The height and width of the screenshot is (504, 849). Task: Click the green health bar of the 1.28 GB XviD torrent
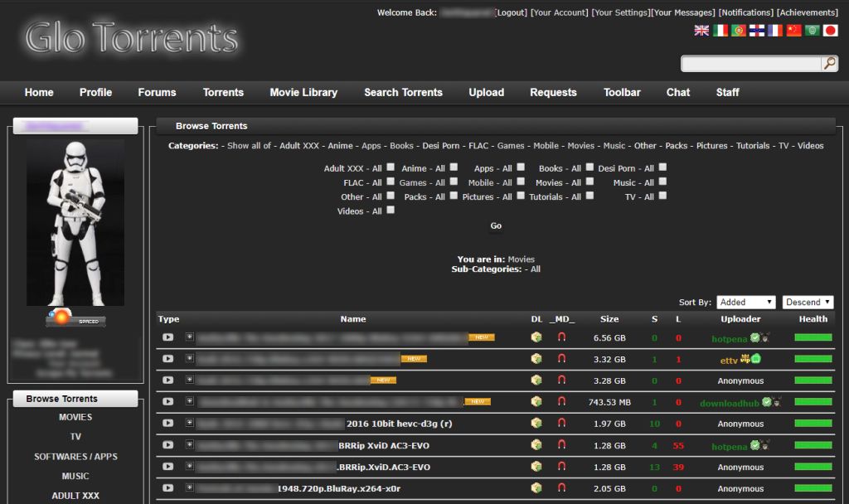point(813,445)
